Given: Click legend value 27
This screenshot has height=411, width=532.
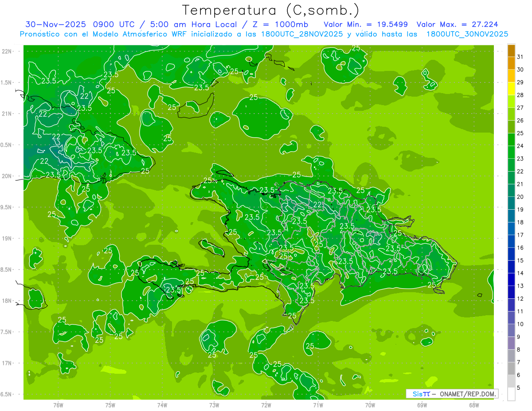Looking at the screenshot, I should point(520,108).
